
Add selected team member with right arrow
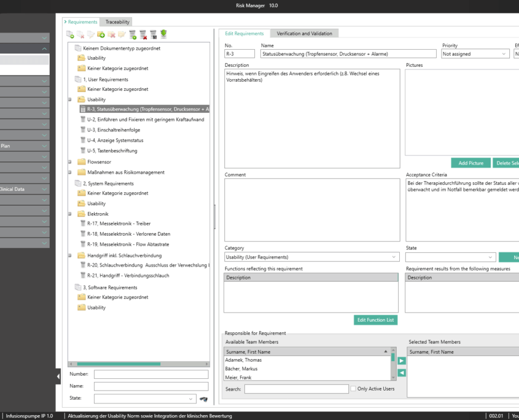[402, 361]
